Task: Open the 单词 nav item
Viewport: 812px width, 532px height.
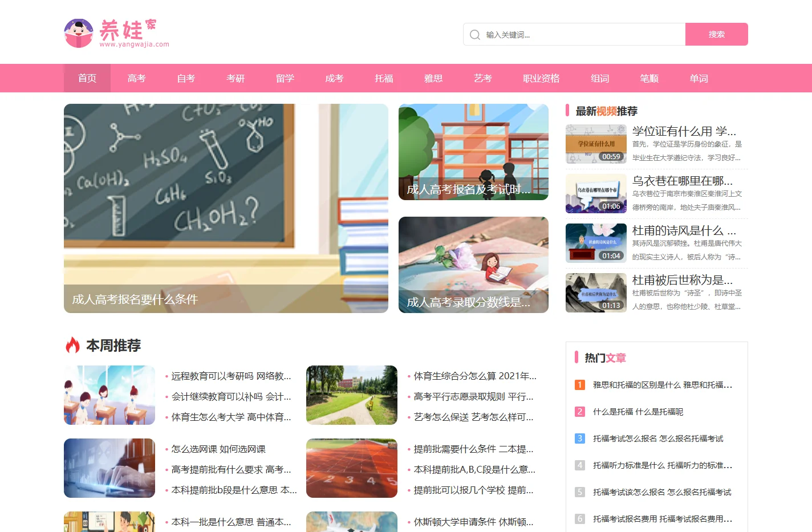Action: coord(699,78)
